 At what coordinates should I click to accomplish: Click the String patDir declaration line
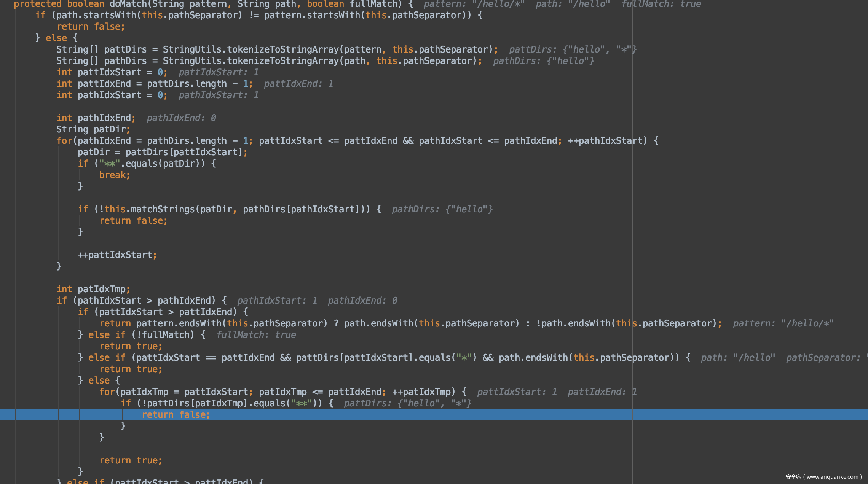[93, 129]
